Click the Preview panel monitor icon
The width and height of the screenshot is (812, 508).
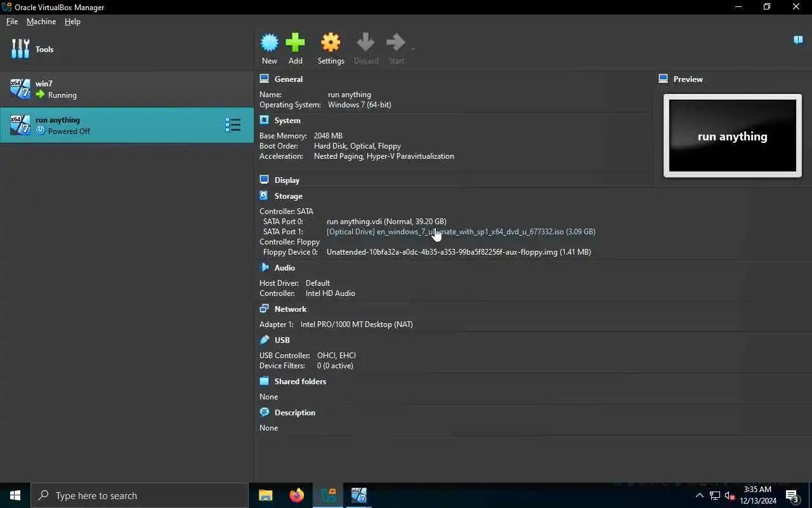click(x=664, y=79)
